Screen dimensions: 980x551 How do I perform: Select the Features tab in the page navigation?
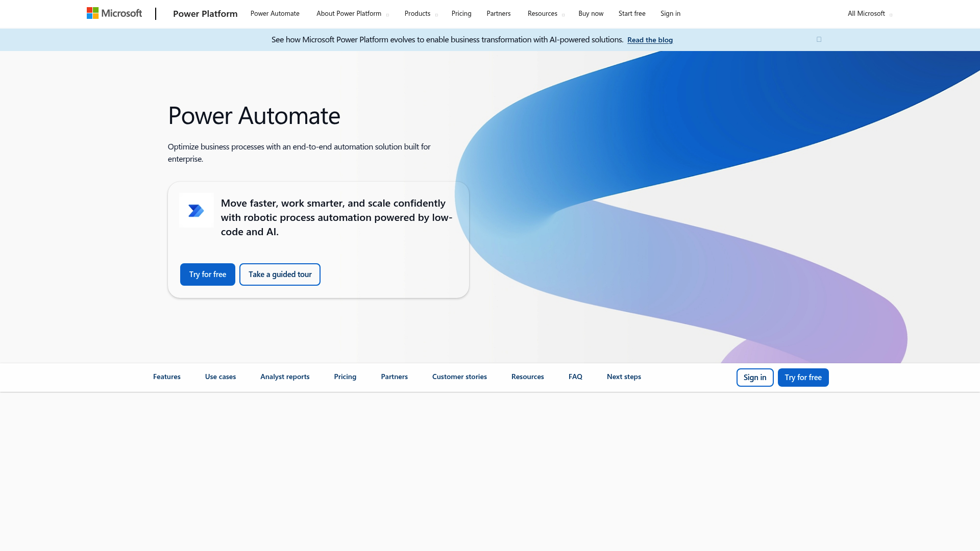166,377
